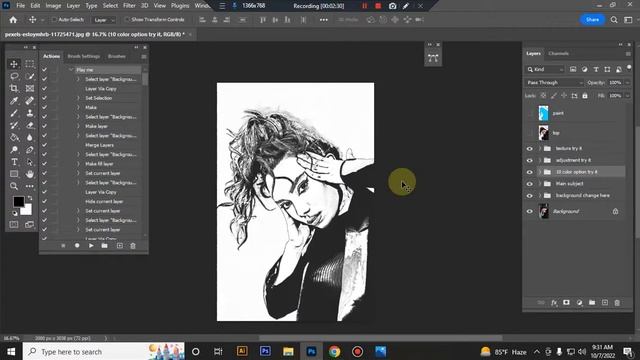This screenshot has height=360, width=640.
Task: Delete action using trash icon in Actions panel
Action: click(x=133, y=246)
